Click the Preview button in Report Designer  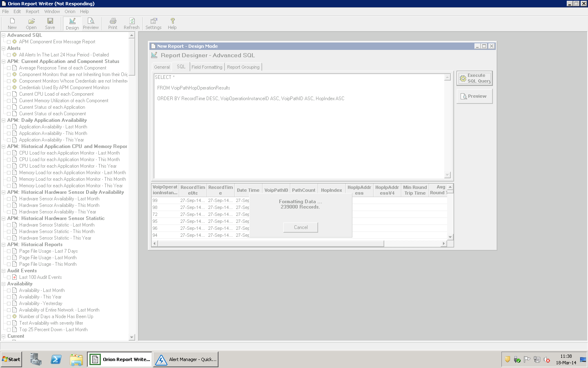coord(474,96)
